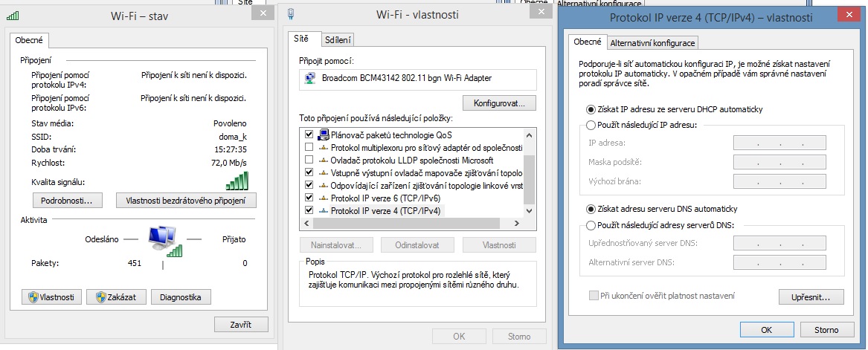This screenshot has height=350, width=868.
Task: Click the TCP/IPv6 protocol icon
Action: (x=324, y=198)
